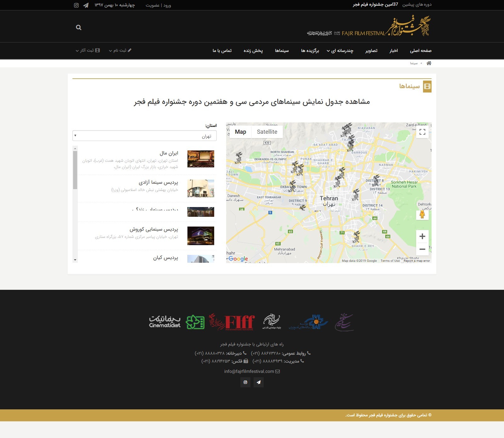Click the search magnifier icon
The image size is (504, 438).
click(x=79, y=27)
